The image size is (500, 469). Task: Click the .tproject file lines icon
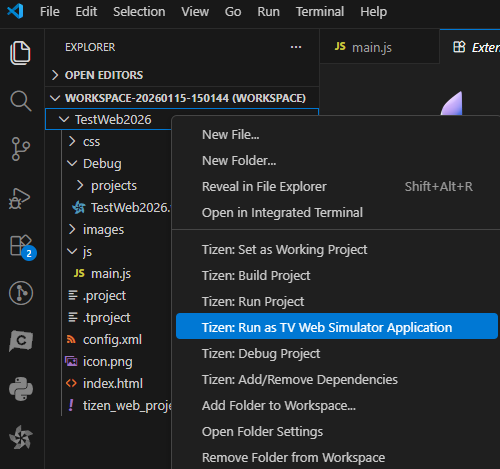pyautogui.click(x=73, y=317)
